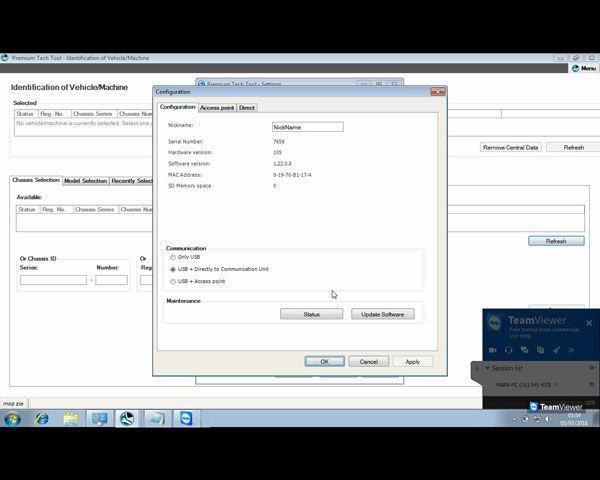Collapse TeamViewer panel using side arrow
The height and width of the screenshot is (480, 600).
(476, 368)
